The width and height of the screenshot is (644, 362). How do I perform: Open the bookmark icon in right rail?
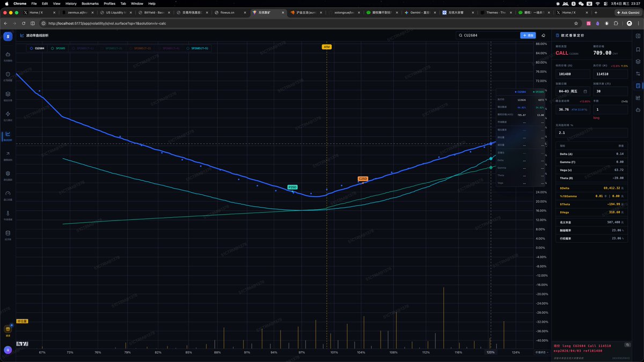638,49
